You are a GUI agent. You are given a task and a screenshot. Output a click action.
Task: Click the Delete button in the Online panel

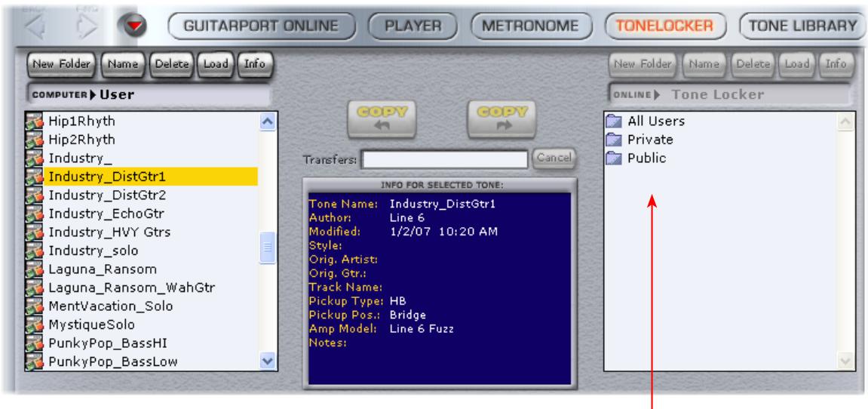pyautogui.click(x=753, y=64)
